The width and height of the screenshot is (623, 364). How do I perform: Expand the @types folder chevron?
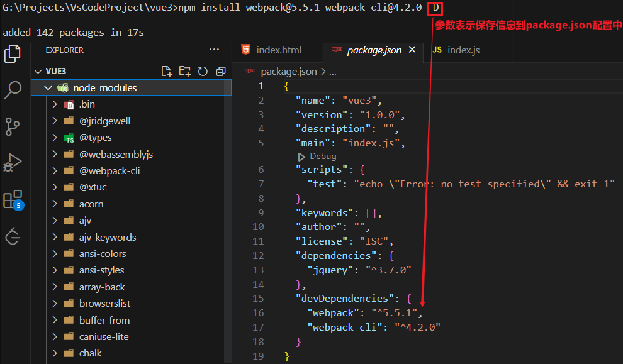[55, 138]
